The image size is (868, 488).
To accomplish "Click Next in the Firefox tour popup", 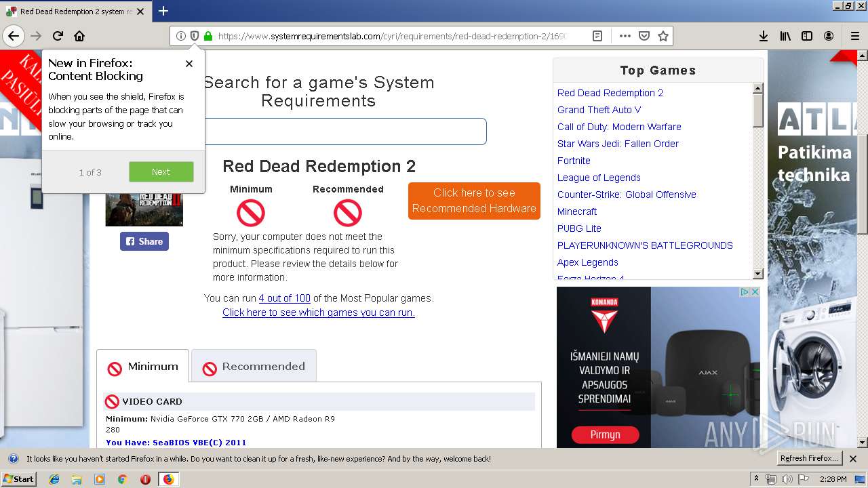I will 161,171.
